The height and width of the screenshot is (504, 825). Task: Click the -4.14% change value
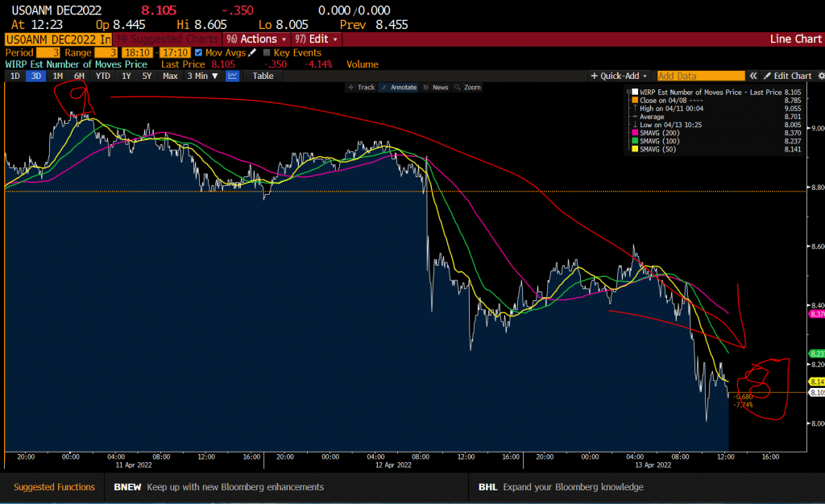coord(319,64)
